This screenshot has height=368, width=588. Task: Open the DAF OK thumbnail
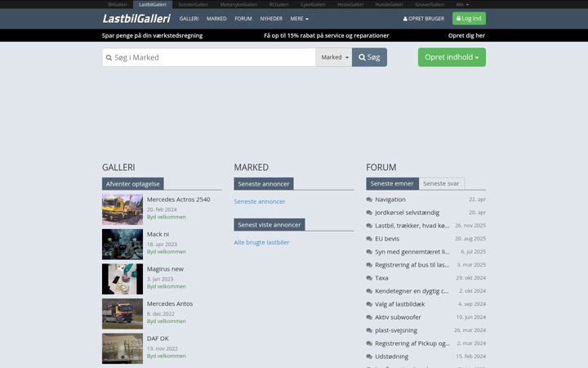122,348
